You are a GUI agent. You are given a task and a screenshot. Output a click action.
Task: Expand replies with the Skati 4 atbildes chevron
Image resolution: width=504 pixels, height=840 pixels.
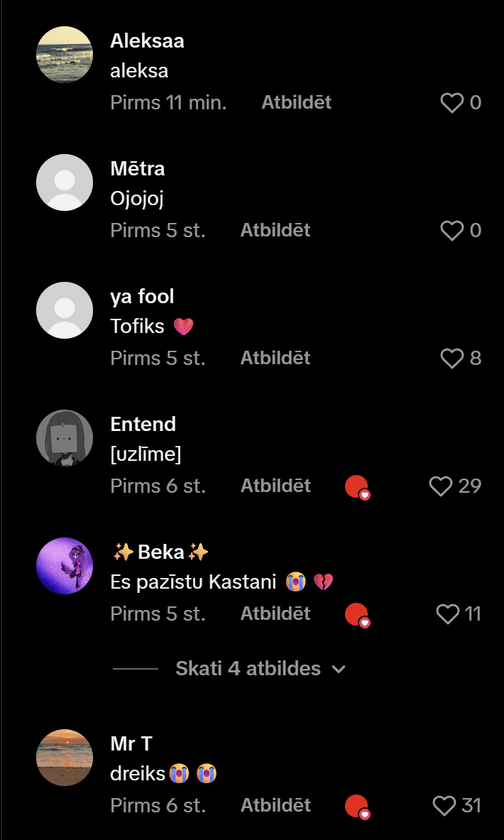[339, 669]
